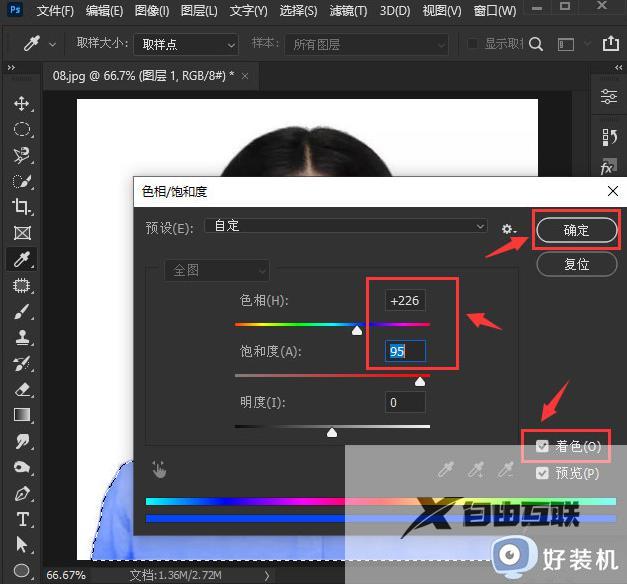The image size is (627, 584).
Task: Select the Ellipse shape tool
Action: click(22, 570)
